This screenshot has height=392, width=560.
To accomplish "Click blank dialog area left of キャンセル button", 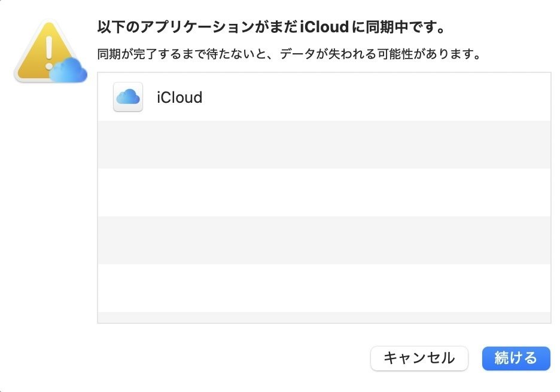I will click(x=232, y=358).
